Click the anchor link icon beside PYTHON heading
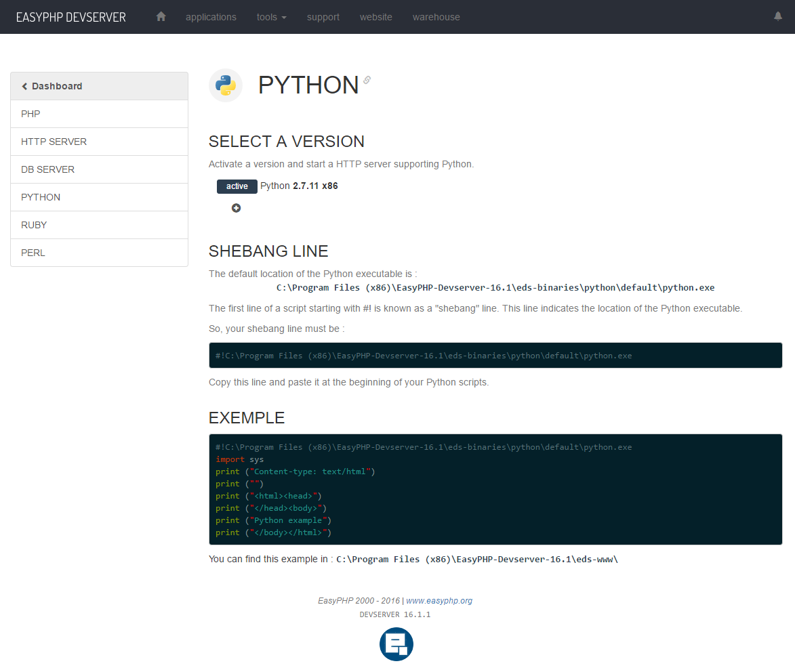Image resolution: width=795 pixels, height=672 pixels. click(x=367, y=80)
